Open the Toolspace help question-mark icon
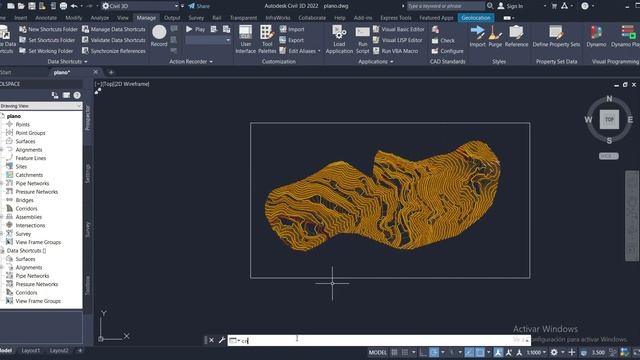This screenshot has width=640, height=360. point(77,96)
